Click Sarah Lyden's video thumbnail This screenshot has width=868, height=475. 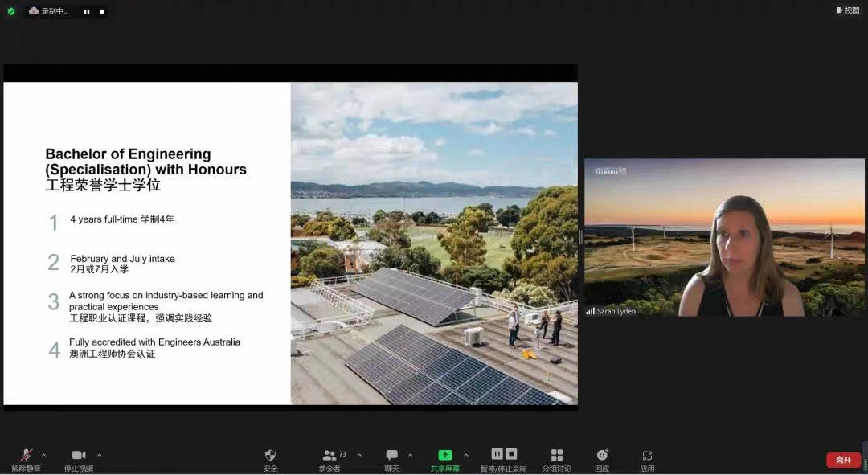[724, 237]
